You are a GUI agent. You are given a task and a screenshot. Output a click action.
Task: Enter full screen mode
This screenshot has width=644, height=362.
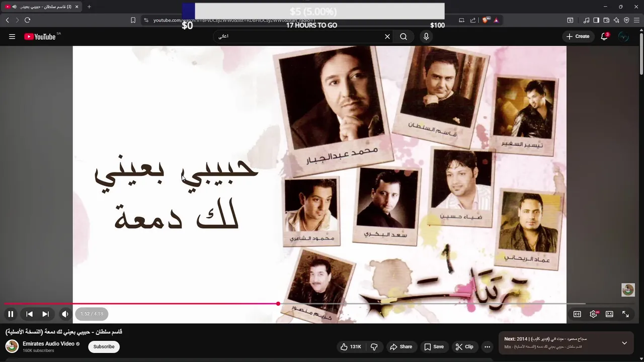625,314
